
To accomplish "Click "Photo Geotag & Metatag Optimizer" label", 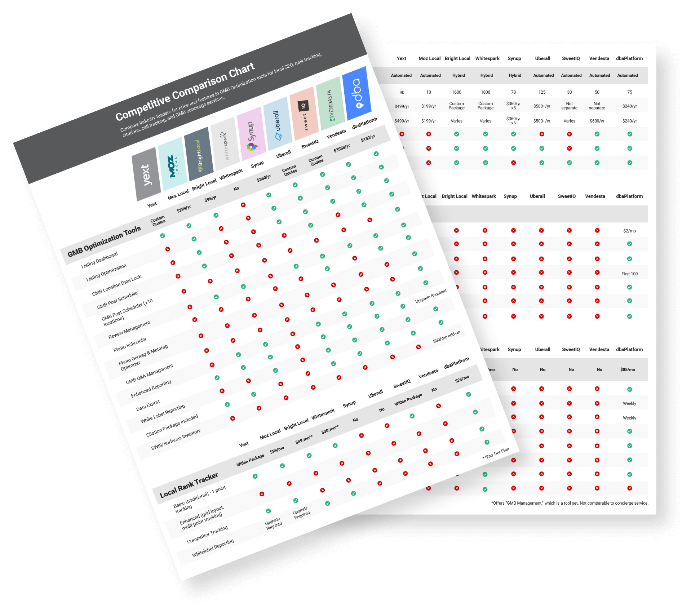I will pyautogui.click(x=144, y=357).
